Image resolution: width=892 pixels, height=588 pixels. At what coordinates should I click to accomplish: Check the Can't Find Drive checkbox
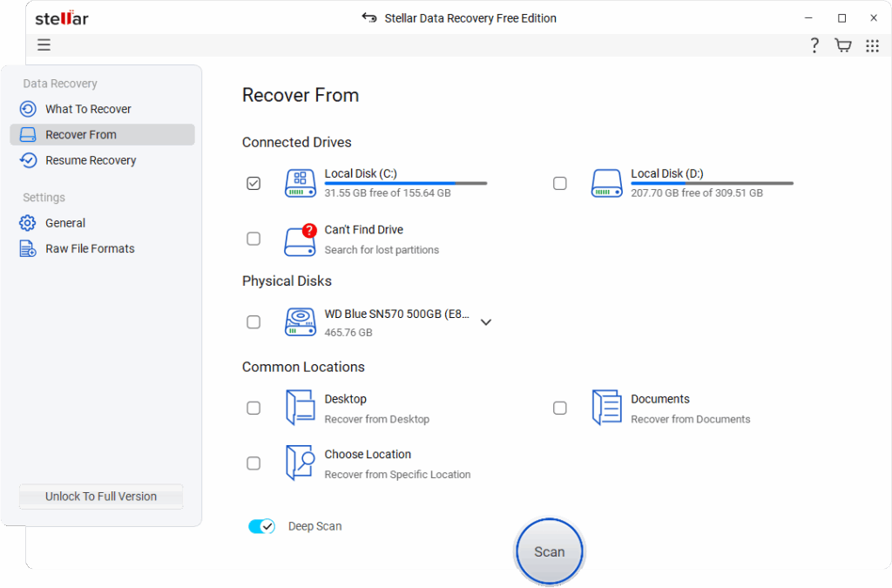coord(253,239)
